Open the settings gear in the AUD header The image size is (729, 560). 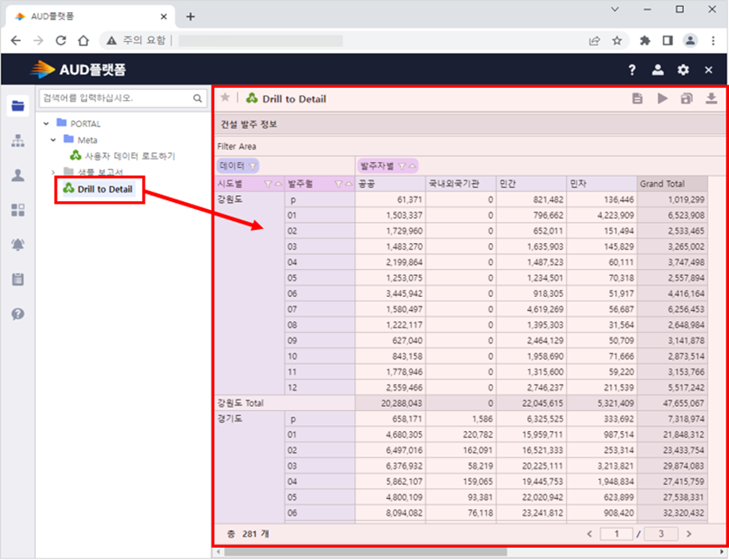point(683,70)
